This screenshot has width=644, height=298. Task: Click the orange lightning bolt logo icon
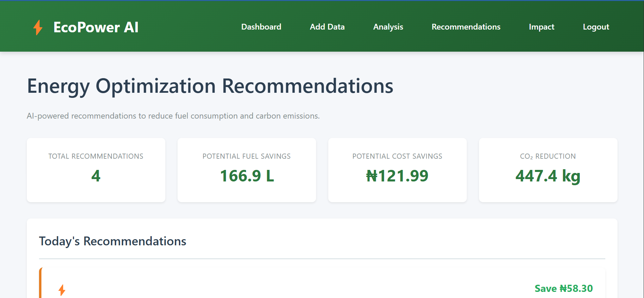pos(38,27)
